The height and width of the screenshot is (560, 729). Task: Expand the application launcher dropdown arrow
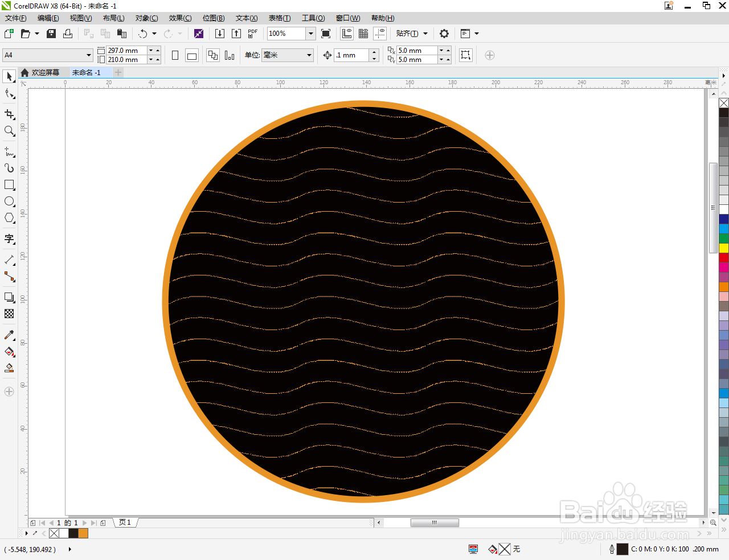click(x=477, y=34)
